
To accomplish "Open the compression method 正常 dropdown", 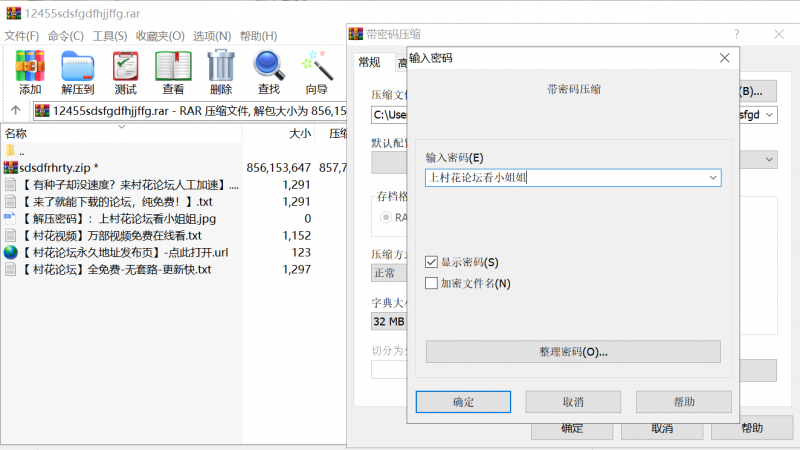I will 389,273.
